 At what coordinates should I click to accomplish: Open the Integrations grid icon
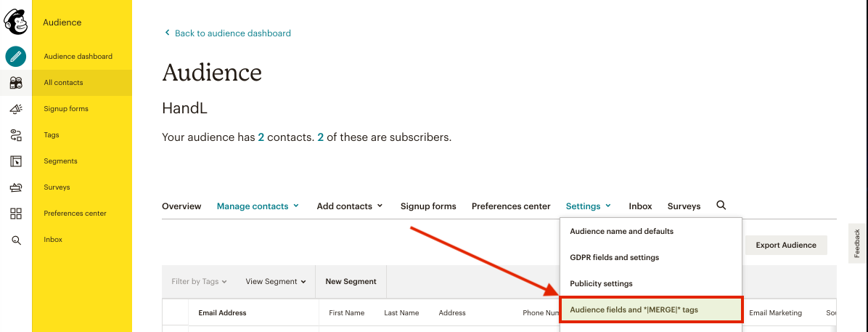pos(16,214)
